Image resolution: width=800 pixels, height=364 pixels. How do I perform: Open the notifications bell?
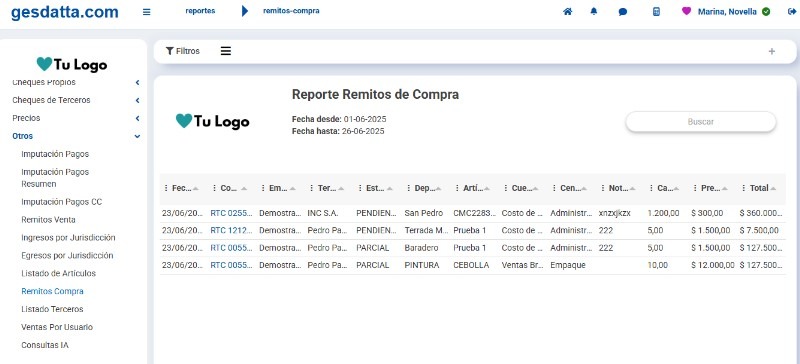click(594, 11)
